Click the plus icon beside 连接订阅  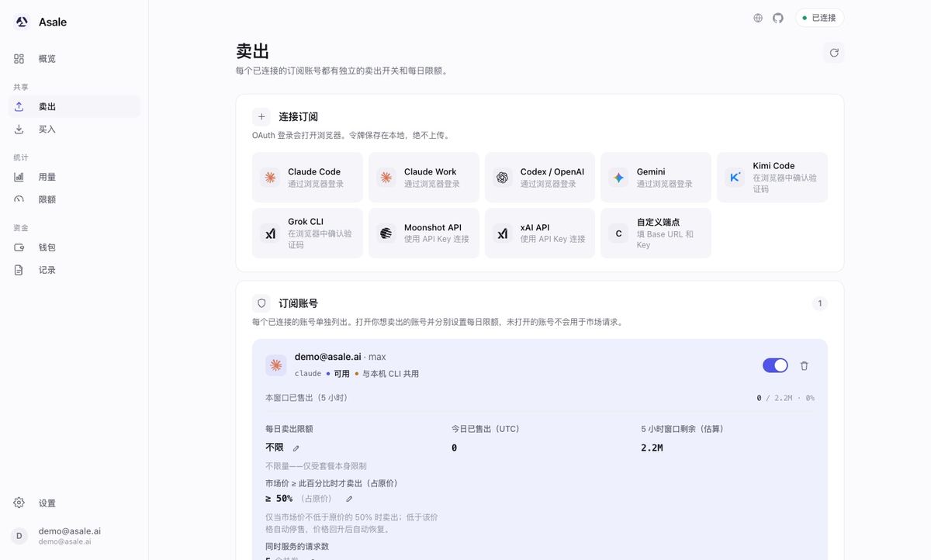(261, 116)
